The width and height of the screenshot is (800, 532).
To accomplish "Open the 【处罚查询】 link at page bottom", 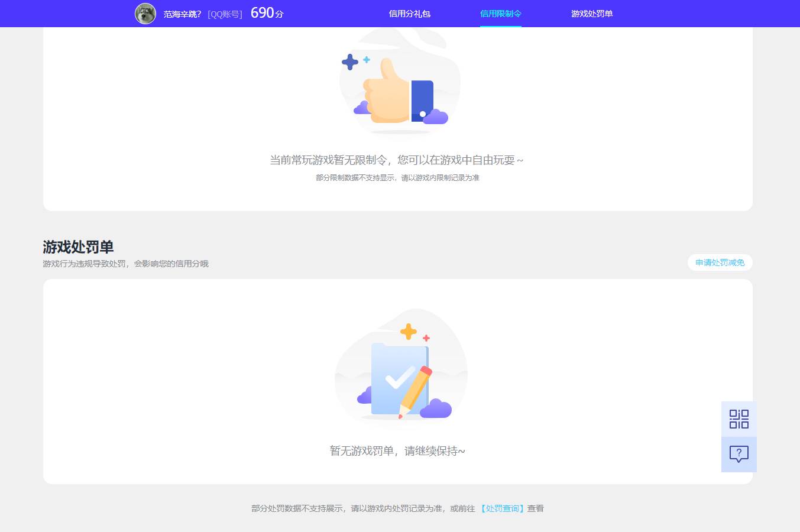I will click(502, 508).
